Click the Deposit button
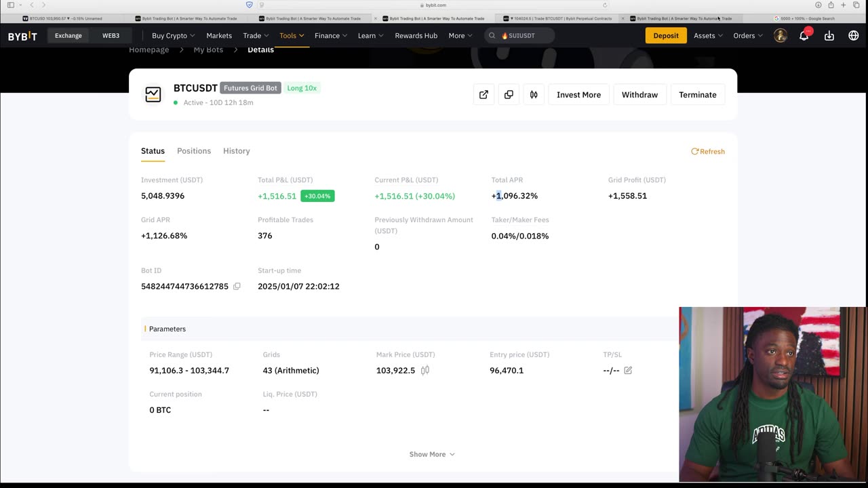868x488 pixels. click(x=666, y=35)
